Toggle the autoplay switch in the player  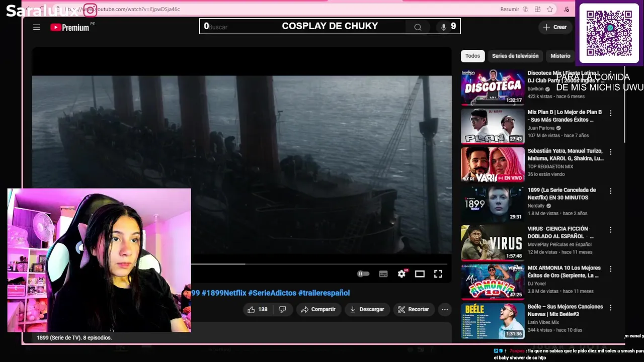pyautogui.click(x=363, y=274)
